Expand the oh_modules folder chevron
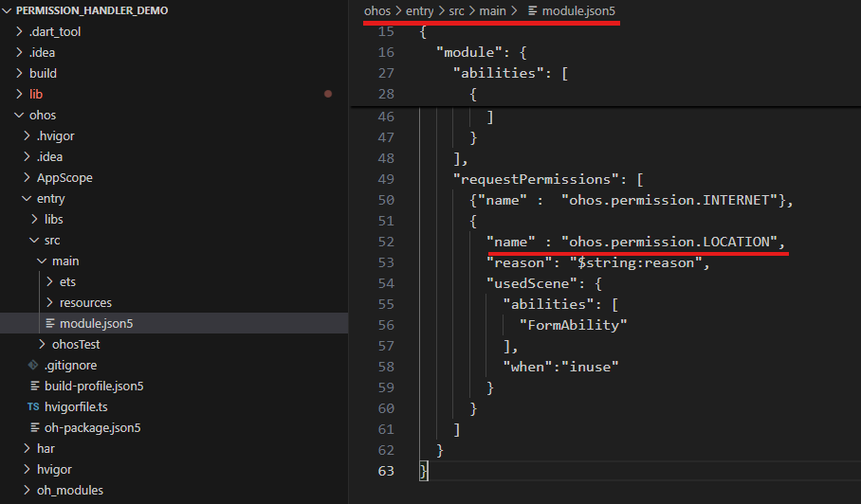The image size is (861, 504). pyautogui.click(x=27, y=491)
